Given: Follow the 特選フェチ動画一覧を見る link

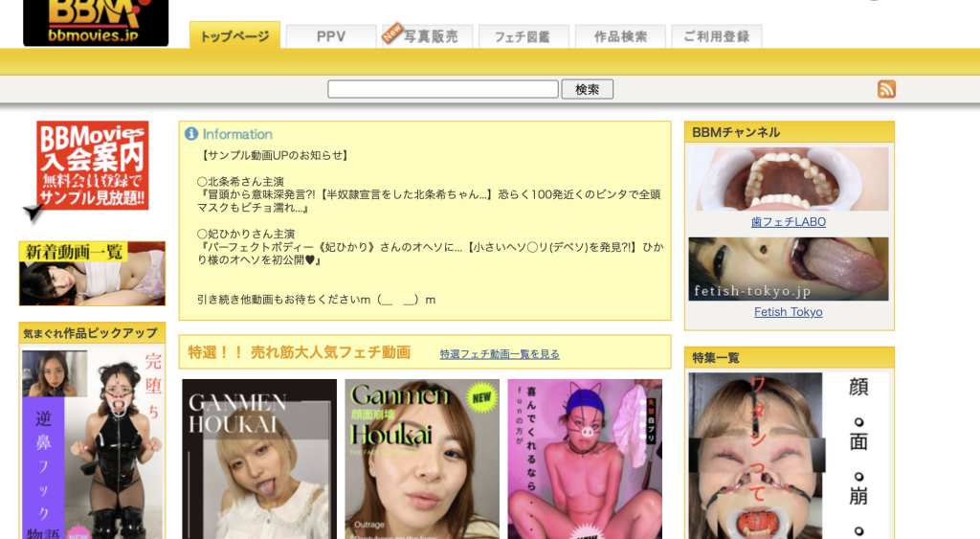Looking at the screenshot, I should tap(500, 354).
